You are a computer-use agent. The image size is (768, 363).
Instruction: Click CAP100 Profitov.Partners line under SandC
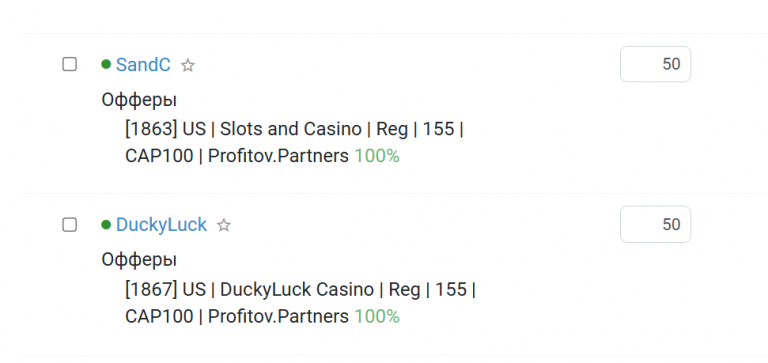coord(237,156)
